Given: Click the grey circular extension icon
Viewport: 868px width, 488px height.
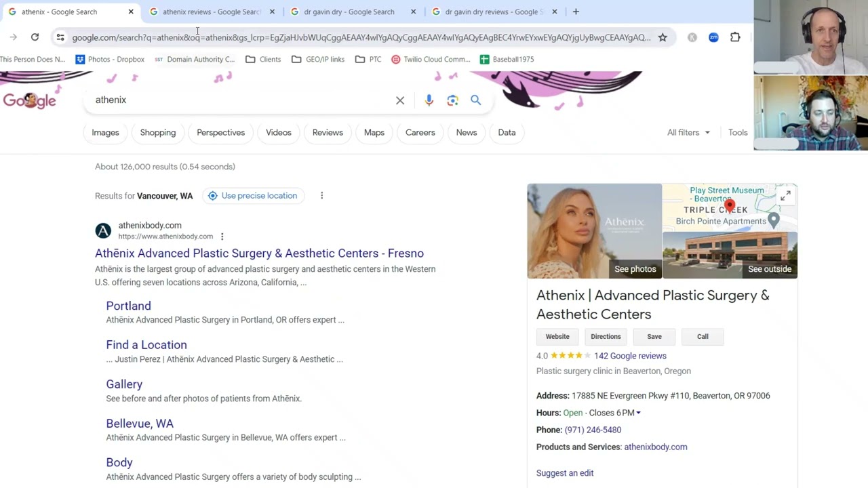Looking at the screenshot, I should coord(692,37).
